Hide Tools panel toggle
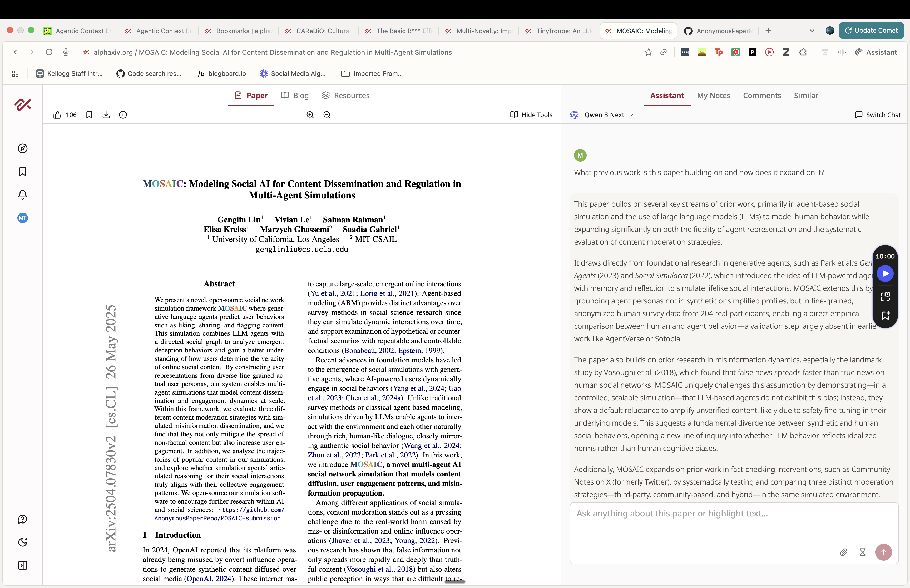910x588 pixels. 531,115
